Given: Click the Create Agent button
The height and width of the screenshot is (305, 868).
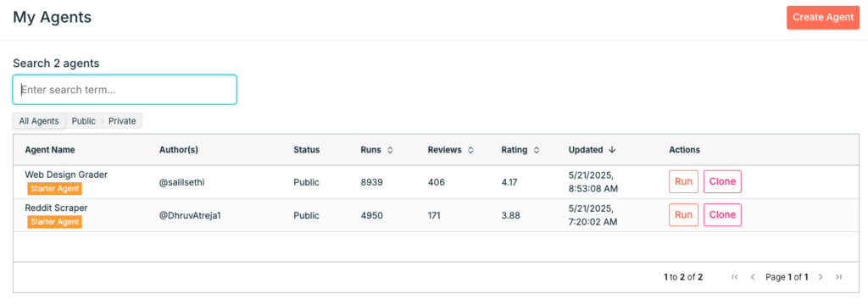Looking at the screenshot, I should coord(822,17).
